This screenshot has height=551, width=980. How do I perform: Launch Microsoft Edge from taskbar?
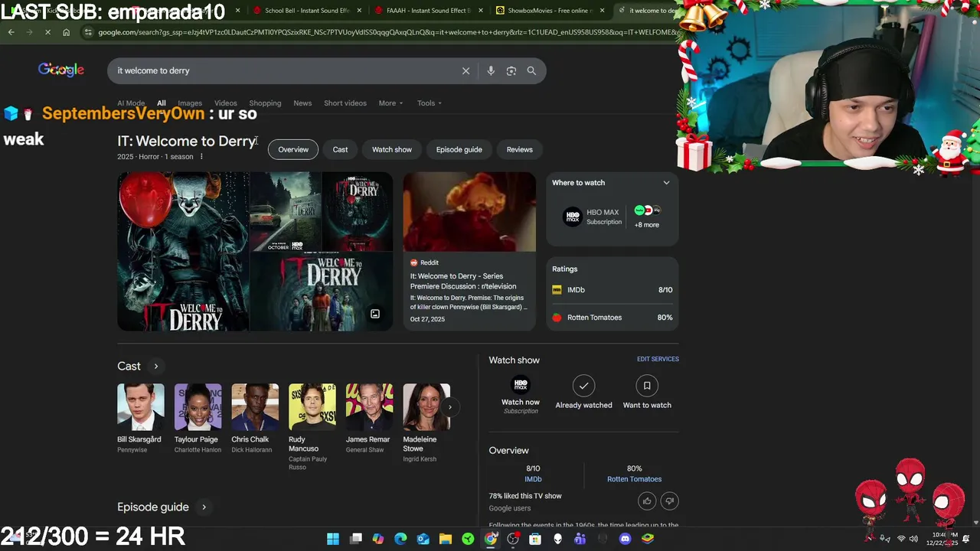(x=400, y=539)
